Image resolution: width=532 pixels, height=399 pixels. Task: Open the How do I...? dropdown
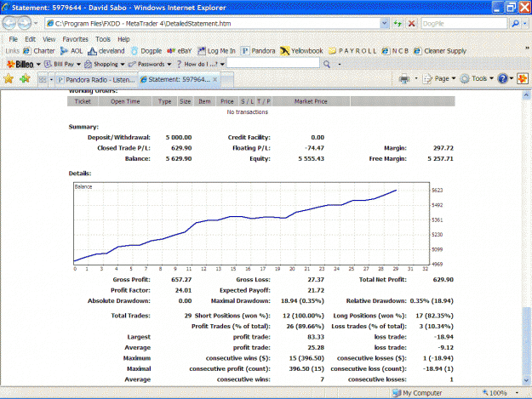pyautogui.click(x=200, y=64)
